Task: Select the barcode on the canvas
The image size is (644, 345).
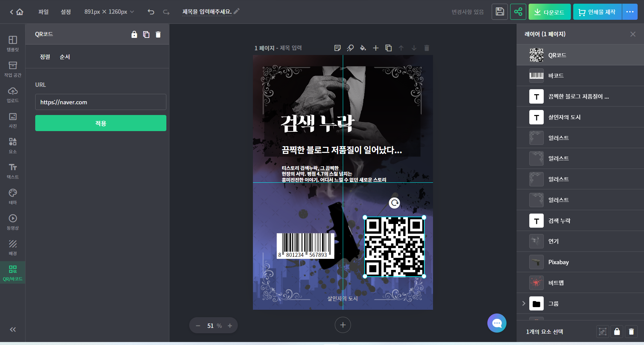Action: click(x=306, y=246)
